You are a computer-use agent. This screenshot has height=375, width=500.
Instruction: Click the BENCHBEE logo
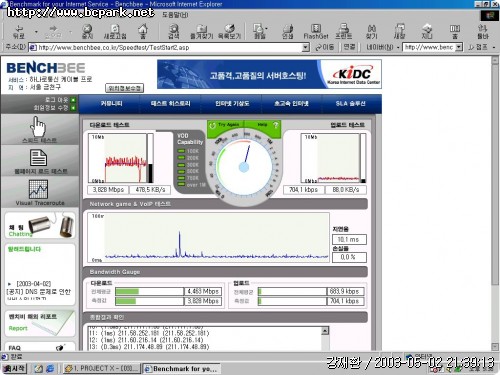(x=46, y=68)
